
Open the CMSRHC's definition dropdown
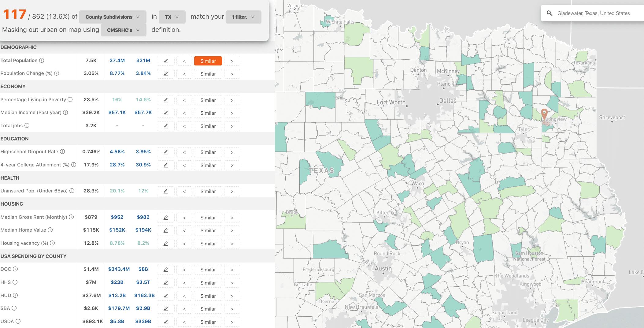(124, 30)
